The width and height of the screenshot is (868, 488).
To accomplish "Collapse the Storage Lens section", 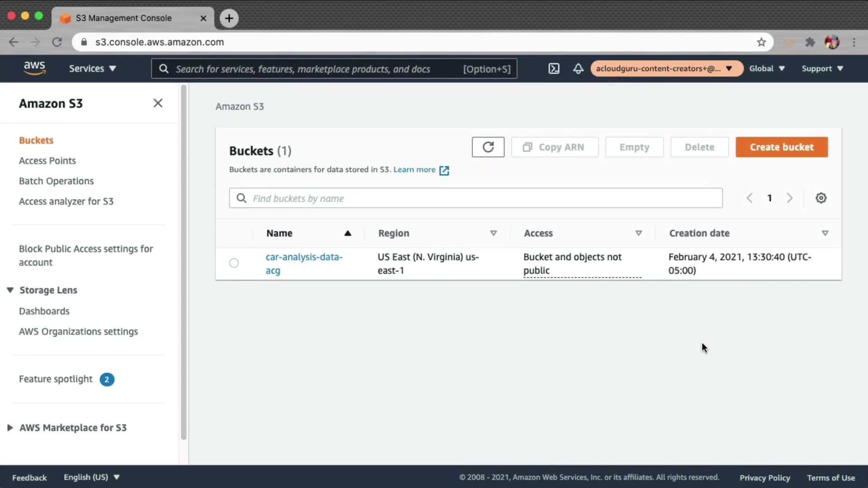I will pos(10,290).
